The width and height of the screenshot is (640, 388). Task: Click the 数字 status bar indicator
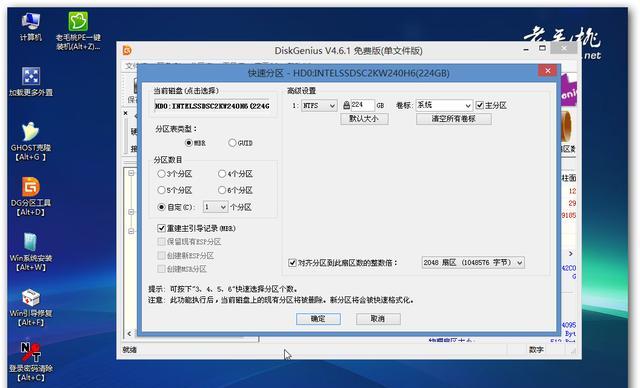pos(536,350)
